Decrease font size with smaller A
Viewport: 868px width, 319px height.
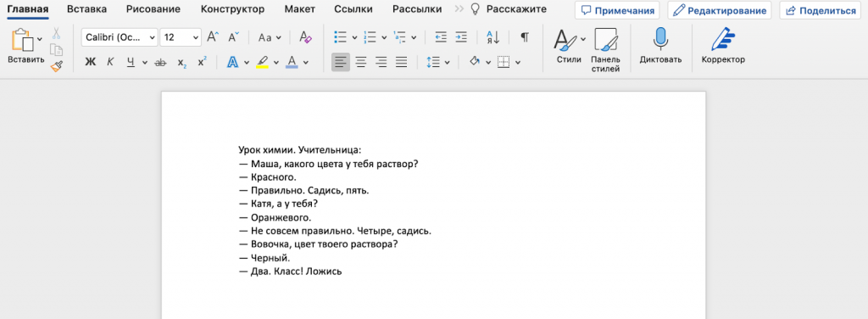click(234, 37)
